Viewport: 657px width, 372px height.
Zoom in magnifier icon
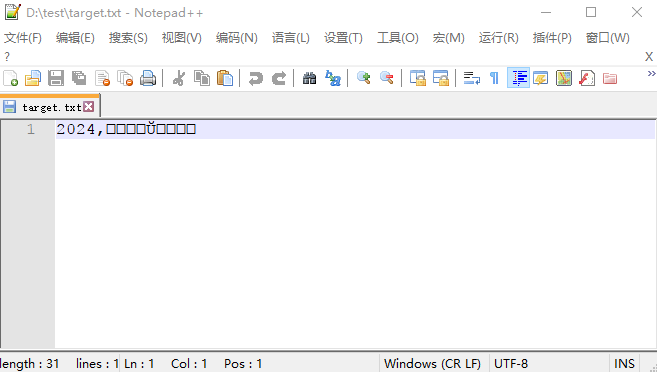pos(363,78)
